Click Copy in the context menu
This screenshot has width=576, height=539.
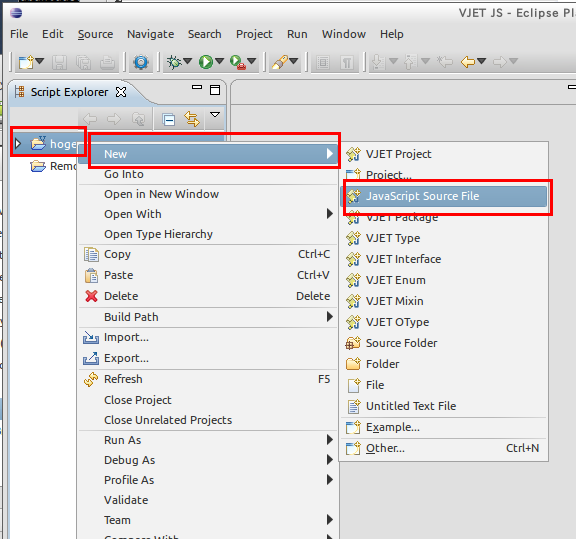pyautogui.click(x=208, y=254)
